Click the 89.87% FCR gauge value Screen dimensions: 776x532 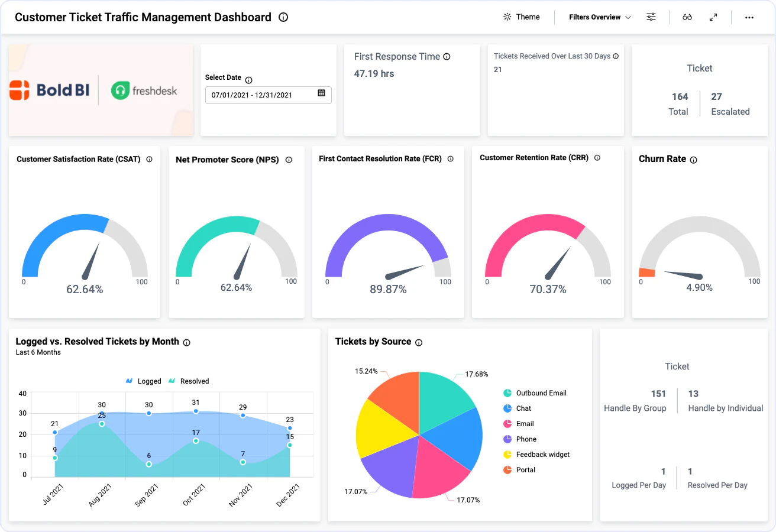[388, 290]
